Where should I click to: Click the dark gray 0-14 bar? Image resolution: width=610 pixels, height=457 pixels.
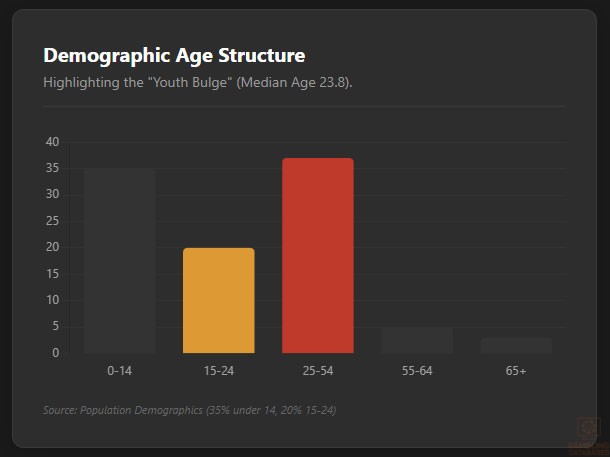coord(120,260)
